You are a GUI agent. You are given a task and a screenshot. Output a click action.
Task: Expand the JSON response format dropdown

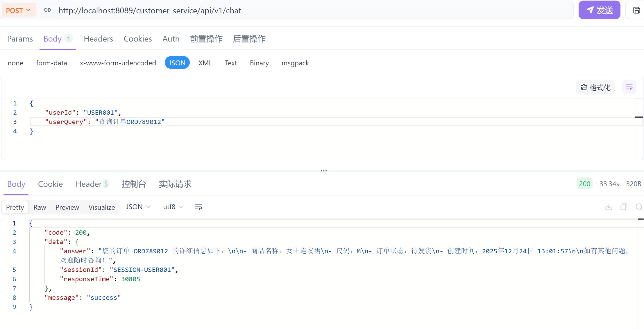(138, 207)
